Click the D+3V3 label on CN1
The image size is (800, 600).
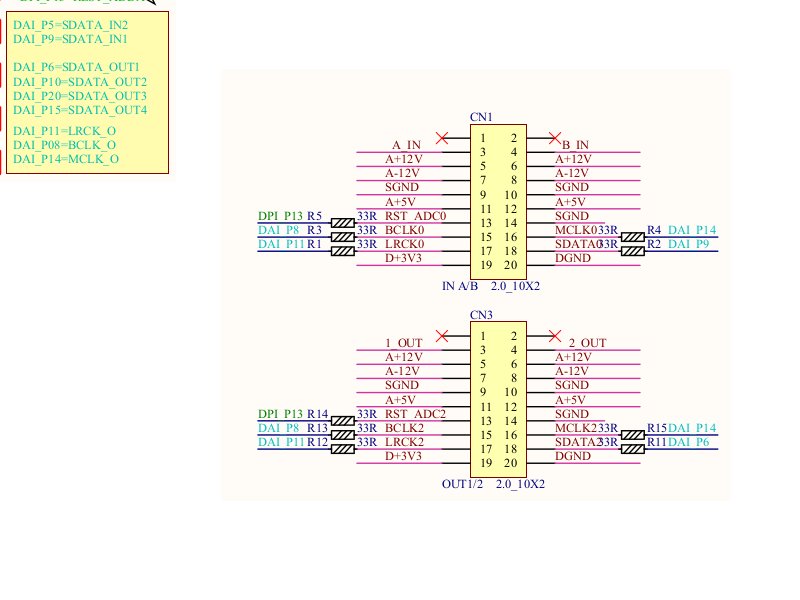coord(404,258)
